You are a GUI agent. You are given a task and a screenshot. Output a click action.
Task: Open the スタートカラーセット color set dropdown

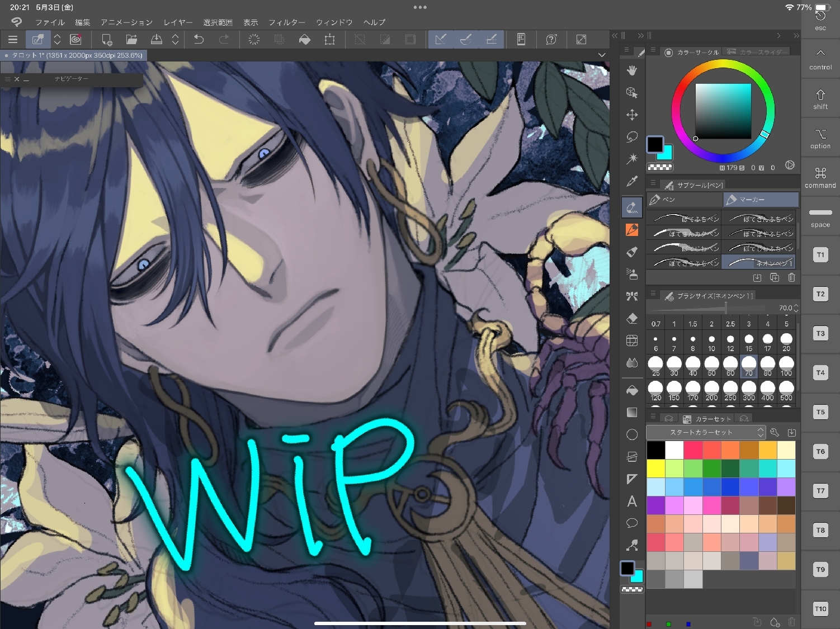point(705,432)
